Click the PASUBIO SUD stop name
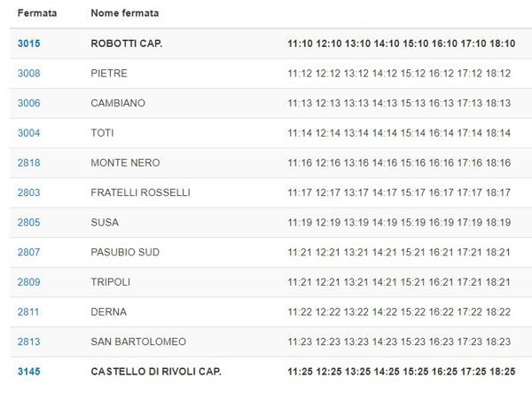The image size is (532, 393). coord(125,253)
